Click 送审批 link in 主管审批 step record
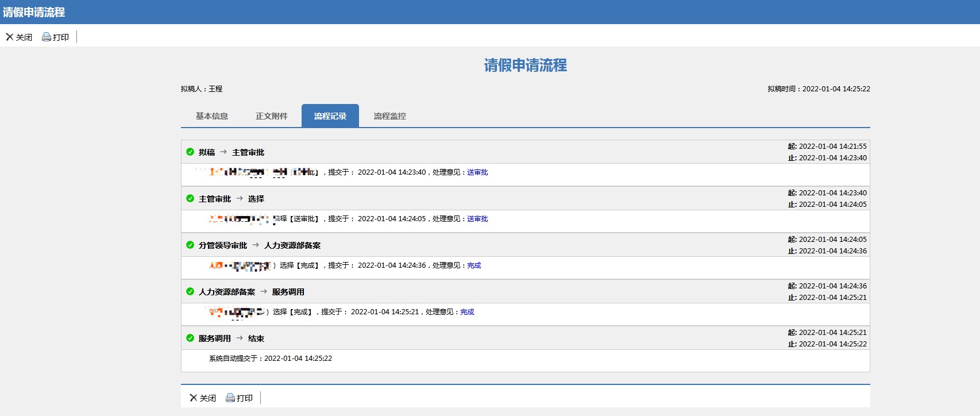980x416 pixels. coord(477,219)
